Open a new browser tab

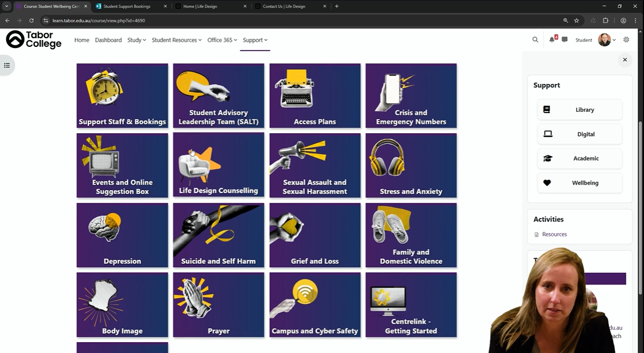tap(337, 6)
